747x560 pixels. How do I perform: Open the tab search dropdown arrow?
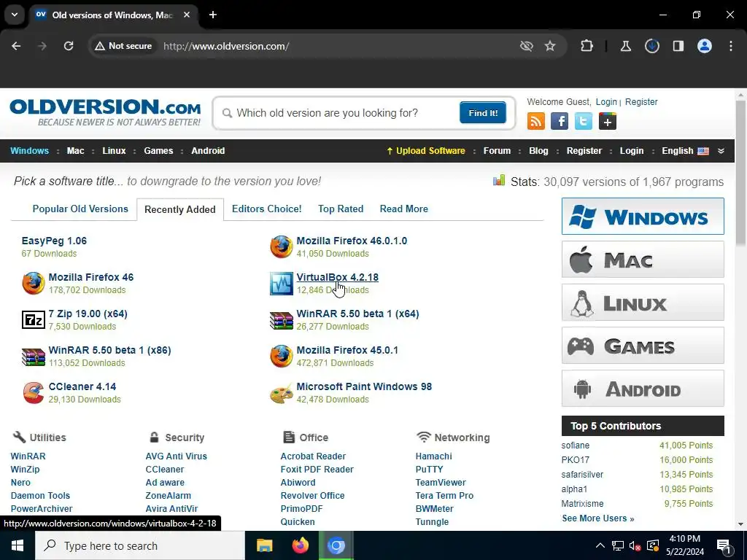pos(15,15)
